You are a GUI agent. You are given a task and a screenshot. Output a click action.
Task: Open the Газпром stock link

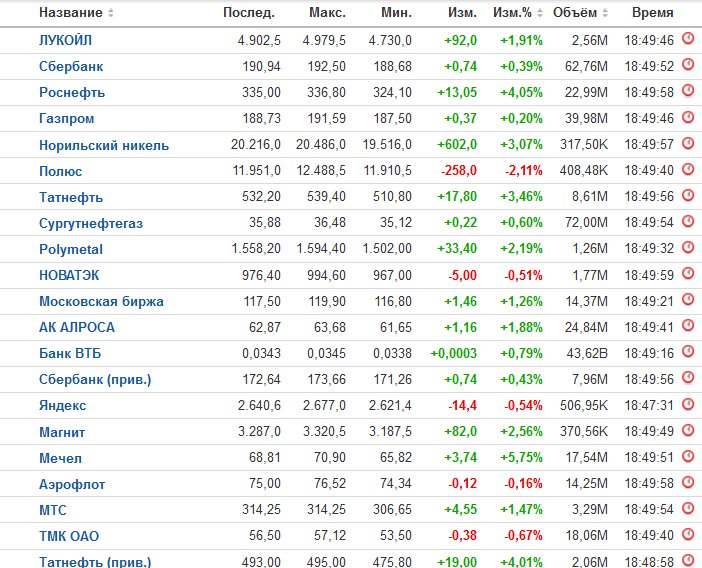point(66,119)
